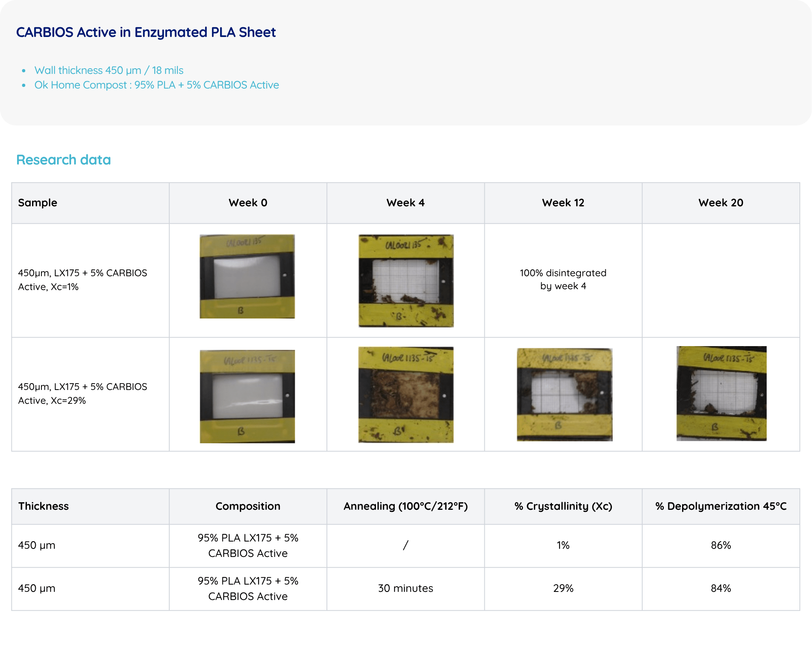Click the heading 'CARBIOS Active in Enzymated PLA Sheet'
The width and height of the screenshot is (812, 650).
[146, 32]
